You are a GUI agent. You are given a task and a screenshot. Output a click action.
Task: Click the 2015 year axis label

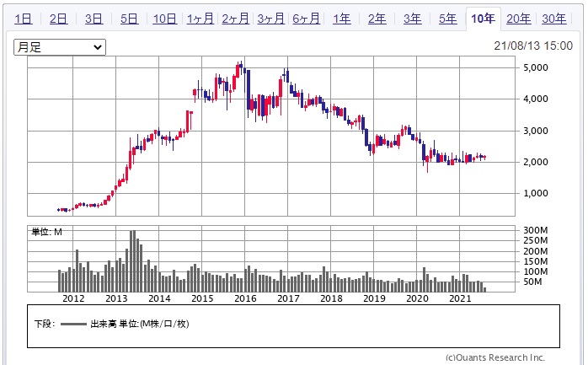tap(202, 298)
